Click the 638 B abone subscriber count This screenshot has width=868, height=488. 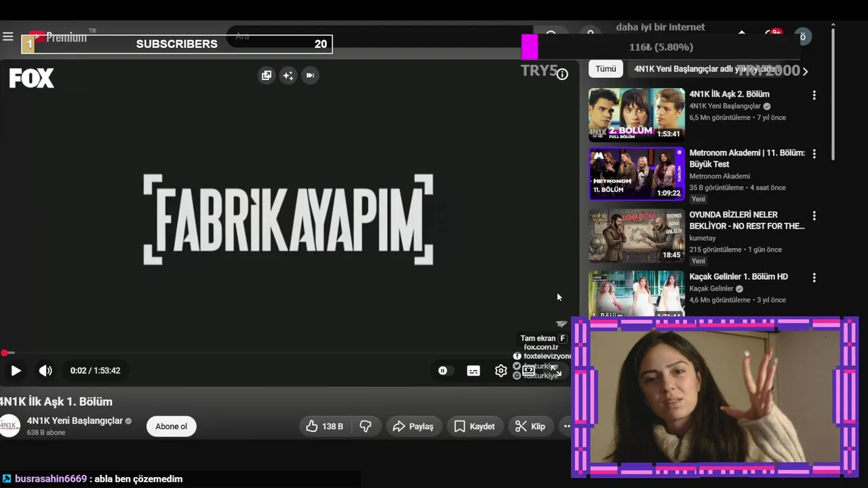[x=46, y=432]
